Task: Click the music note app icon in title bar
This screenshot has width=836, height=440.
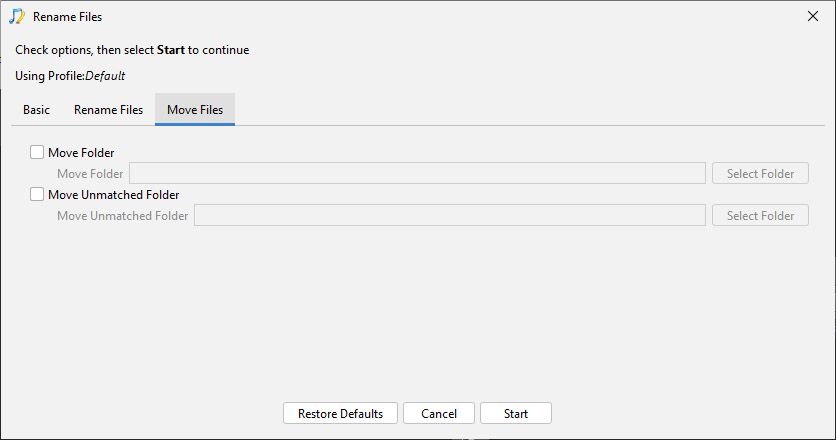Action: (17, 17)
